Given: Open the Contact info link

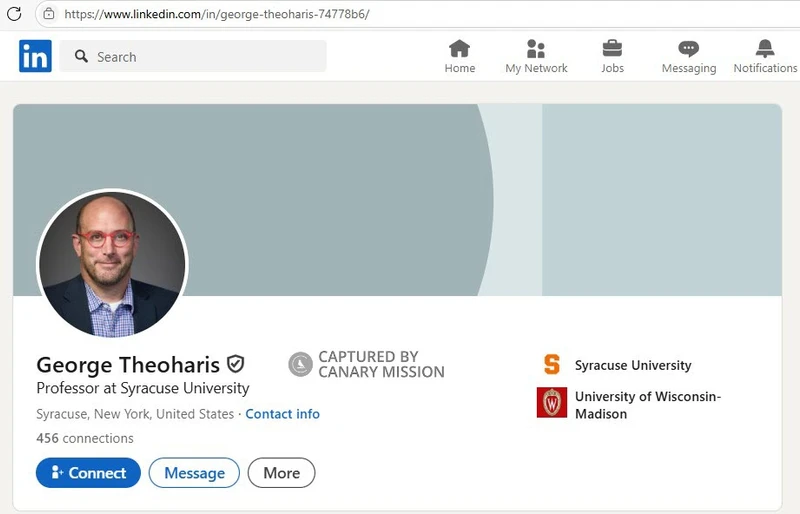Looking at the screenshot, I should (282, 414).
